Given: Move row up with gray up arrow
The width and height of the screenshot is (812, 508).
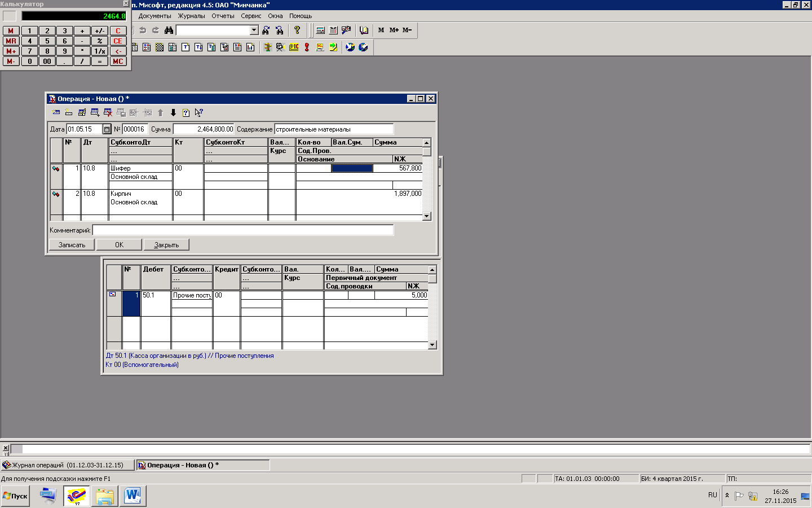Looking at the screenshot, I should coord(160,112).
